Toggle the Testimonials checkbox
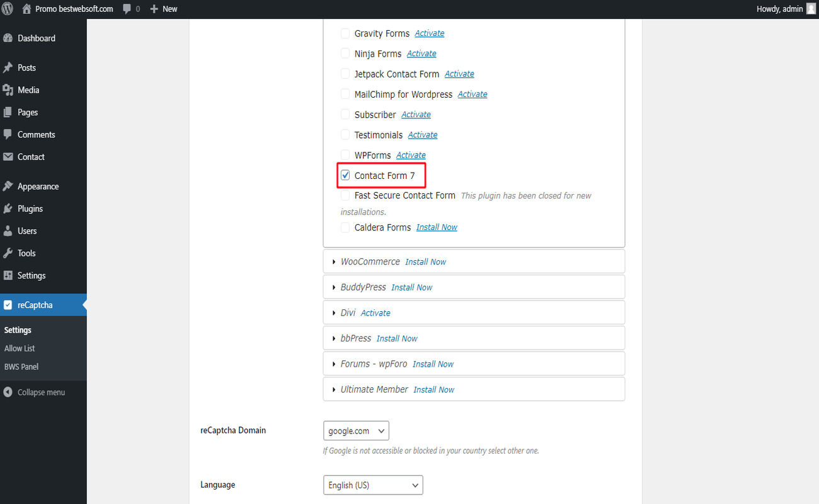Screen dimensions: 819x504 point(345,135)
